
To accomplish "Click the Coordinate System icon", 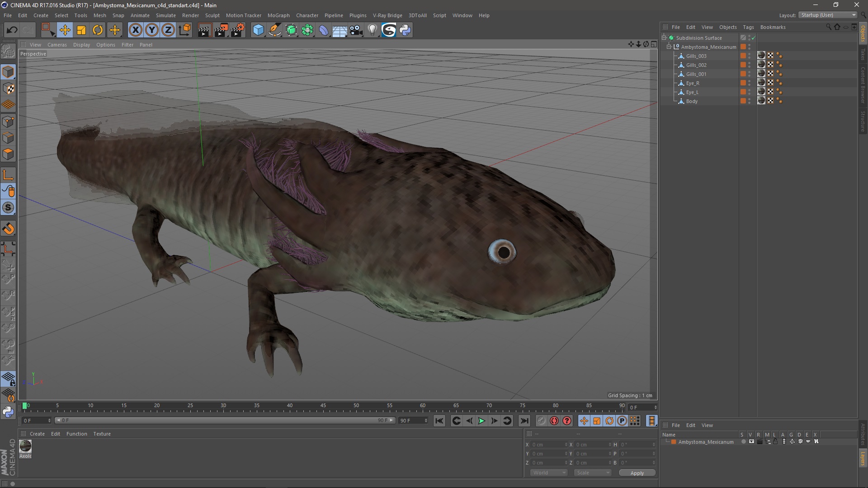I will point(184,30).
